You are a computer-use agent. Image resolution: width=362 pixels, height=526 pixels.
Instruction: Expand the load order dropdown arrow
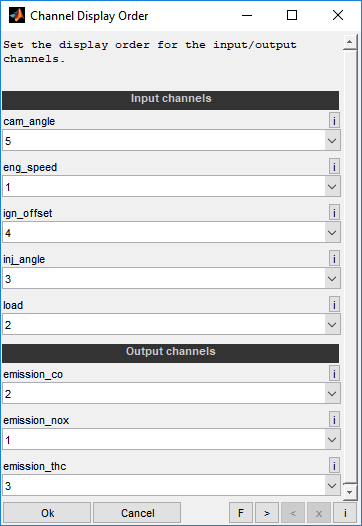click(332, 324)
